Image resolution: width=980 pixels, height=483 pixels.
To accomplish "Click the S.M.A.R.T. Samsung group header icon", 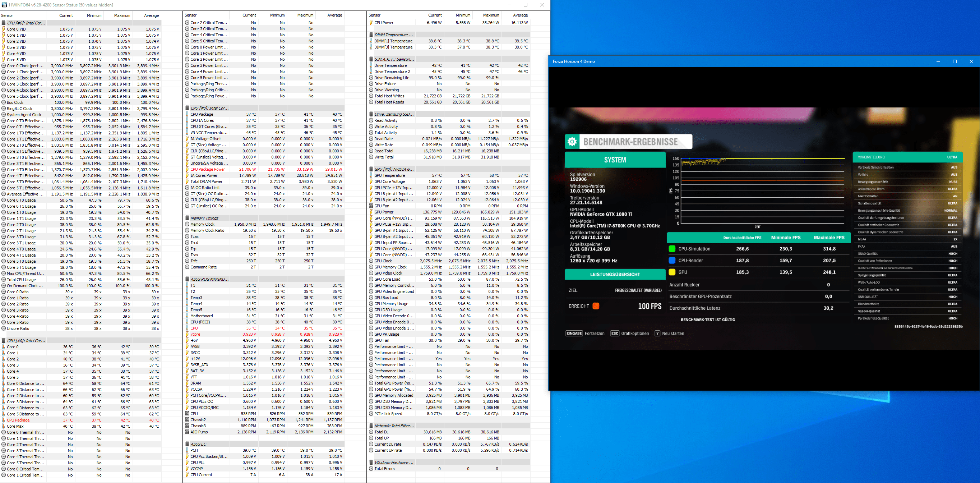I will coord(371,59).
